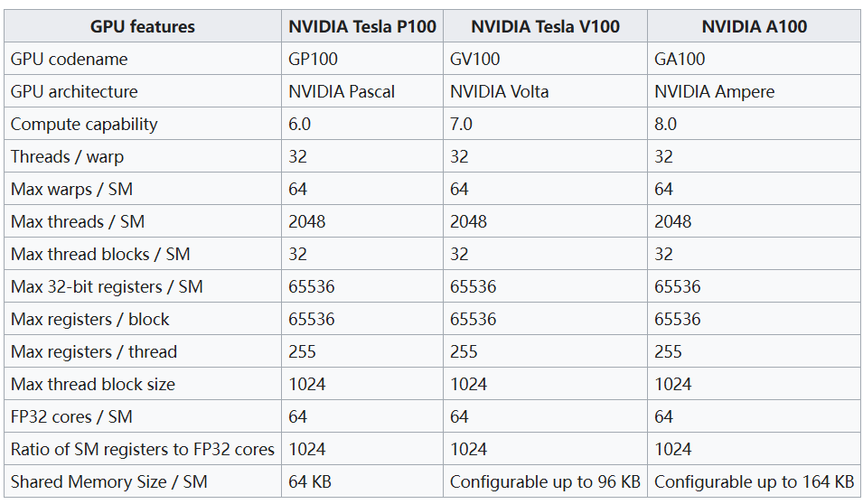Click the "NVIDIA Pascal" architecture cell
This screenshot has height=504, width=863.
342,91
